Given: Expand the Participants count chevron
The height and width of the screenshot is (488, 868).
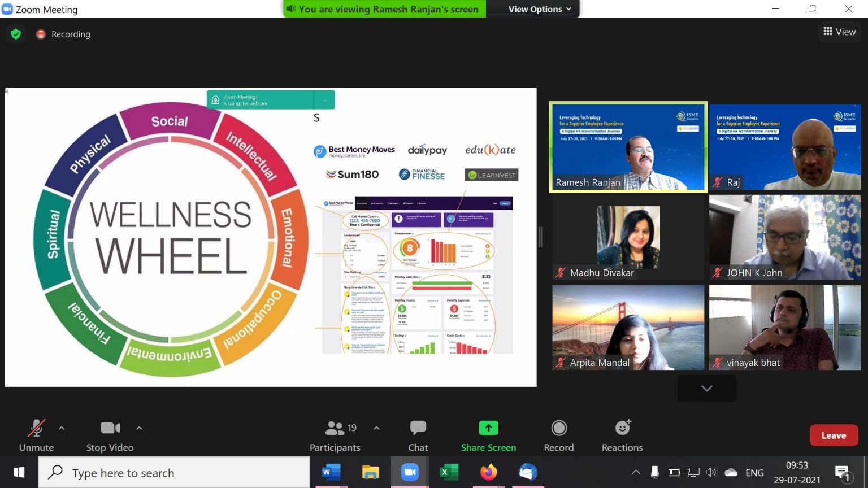Looking at the screenshot, I should click(x=376, y=428).
